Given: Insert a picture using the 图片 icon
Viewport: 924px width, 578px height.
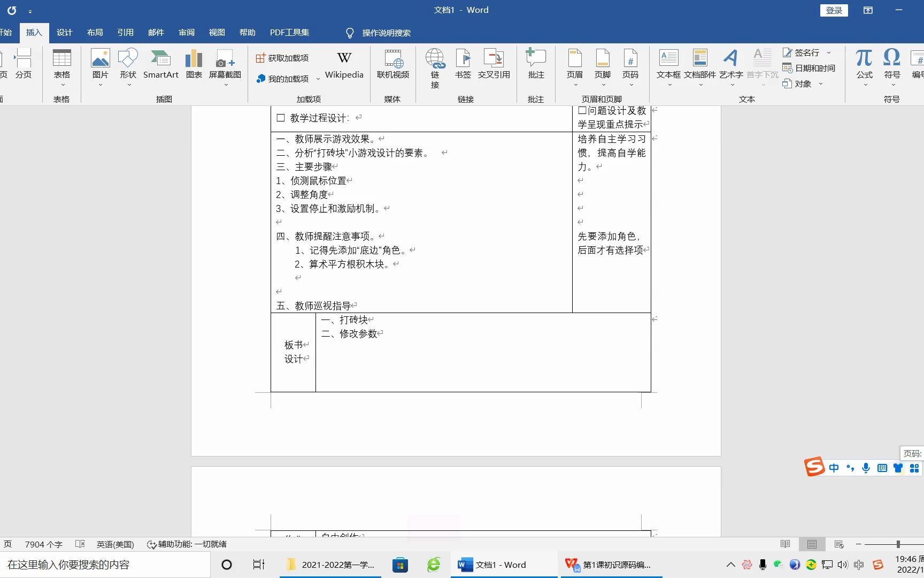Looking at the screenshot, I should [99, 63].
